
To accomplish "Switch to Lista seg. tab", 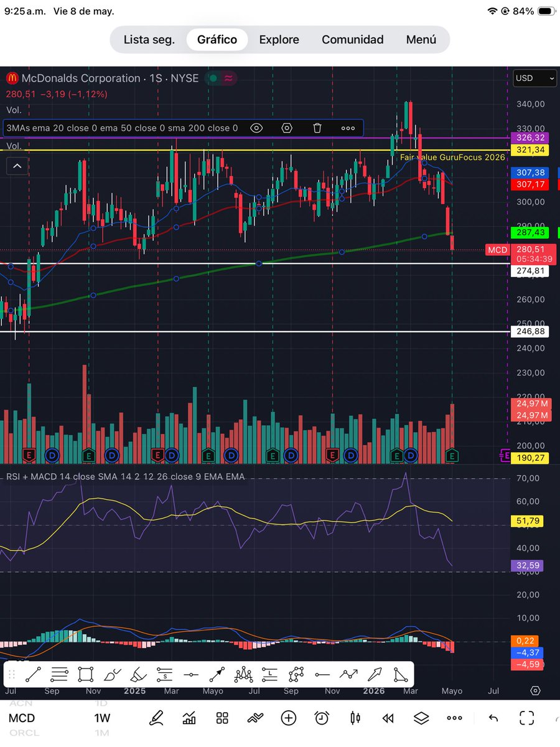I will click(x=149, y=40).
